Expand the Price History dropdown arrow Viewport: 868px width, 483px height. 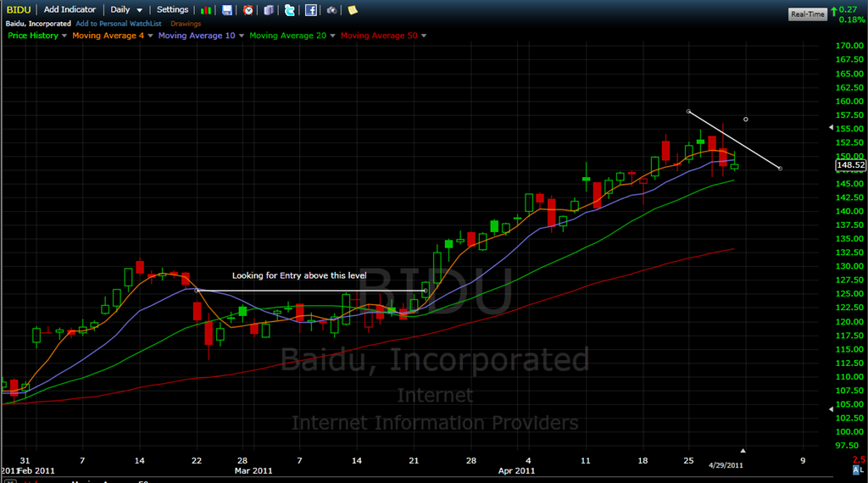64,36
